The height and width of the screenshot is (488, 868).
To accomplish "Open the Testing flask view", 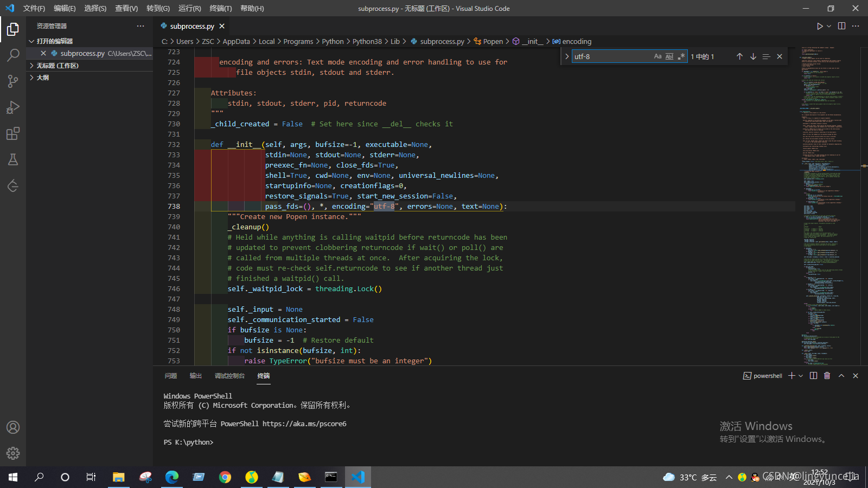I will 13,159.
